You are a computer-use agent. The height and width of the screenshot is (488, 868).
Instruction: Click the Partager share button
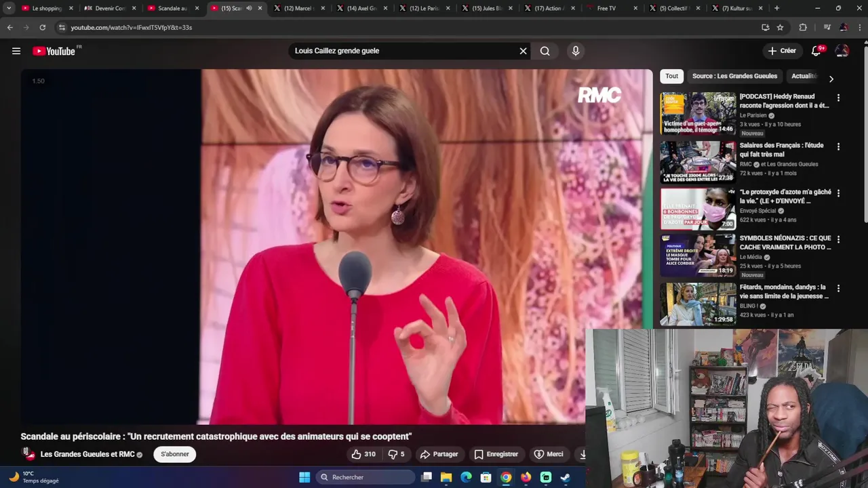439,454
